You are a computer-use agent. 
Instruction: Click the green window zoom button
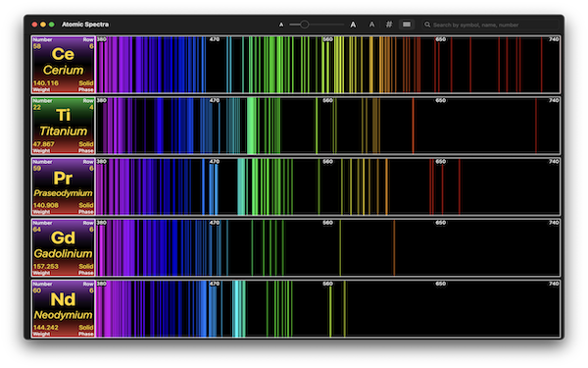tap(52, 25)
